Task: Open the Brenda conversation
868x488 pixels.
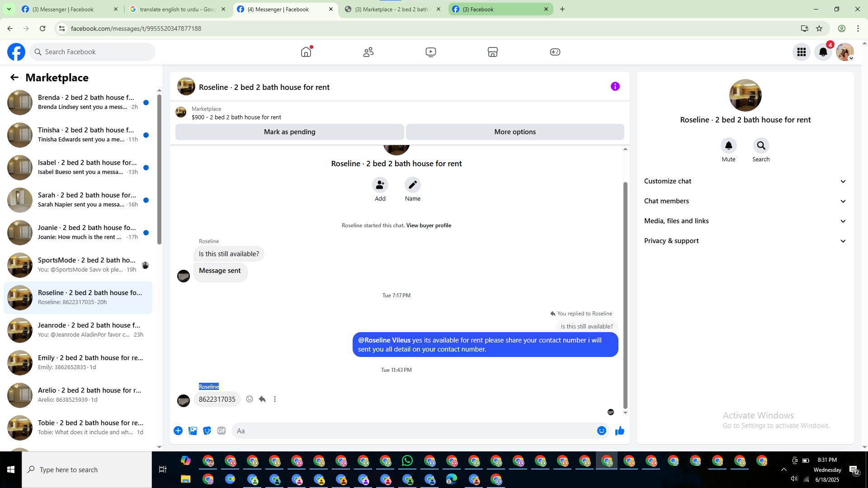Action: click(x=78, y=103)
